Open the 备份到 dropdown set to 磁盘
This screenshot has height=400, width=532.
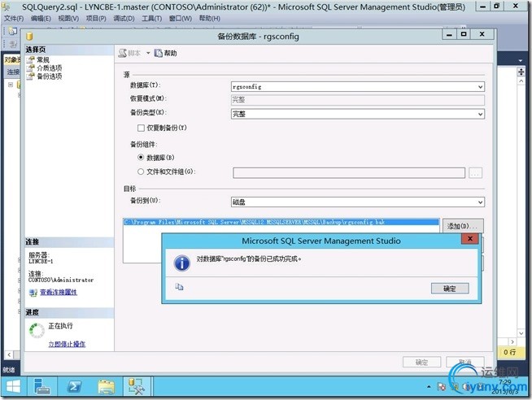tap(358, 202)
